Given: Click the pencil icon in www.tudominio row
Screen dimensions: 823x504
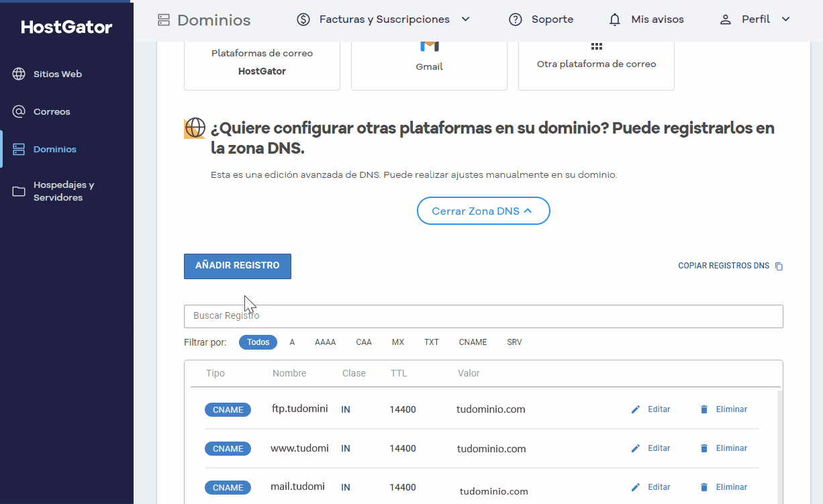Looking at the screenshot, I should pyautogui.click(x=636, y=448).
